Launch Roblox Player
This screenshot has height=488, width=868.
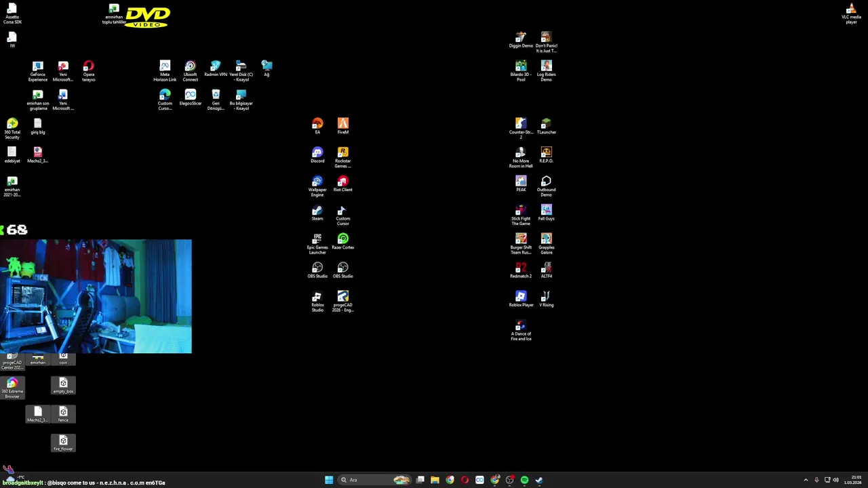click(x=521, y=299)
